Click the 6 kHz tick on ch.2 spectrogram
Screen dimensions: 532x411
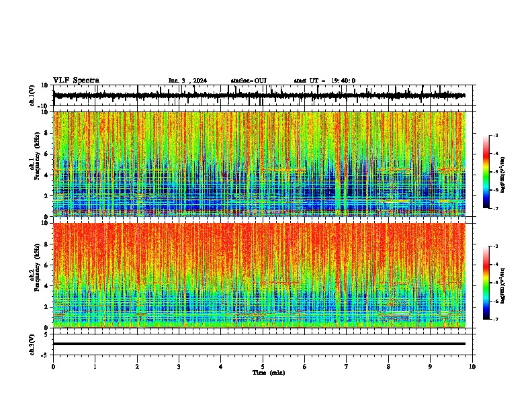coord(47,265)
